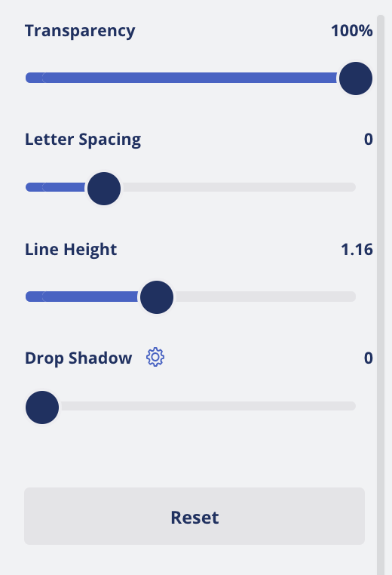Click the Drop Shadow label text
Image resolution: width=392 pixels, height=575 pixels.
pyautogui.click(x=78, y=358)
